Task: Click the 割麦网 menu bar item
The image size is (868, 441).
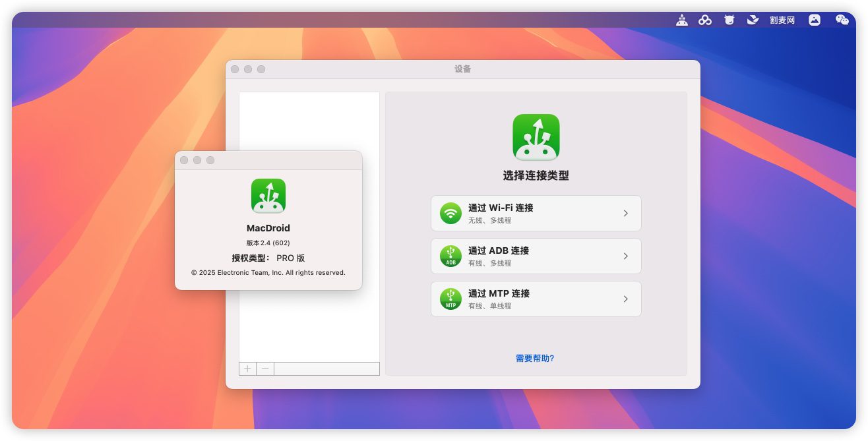Action: click(782, 20)
